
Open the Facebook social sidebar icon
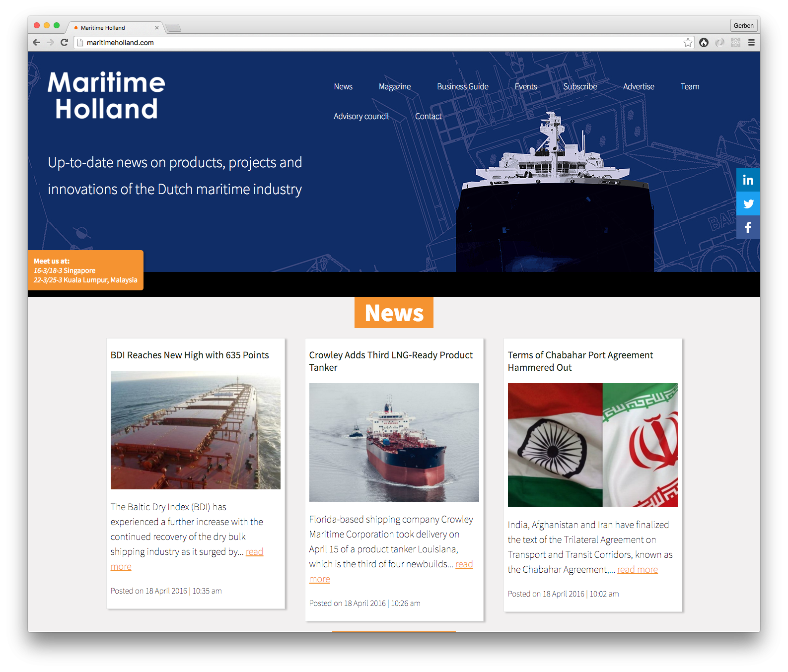click(748, 227)
